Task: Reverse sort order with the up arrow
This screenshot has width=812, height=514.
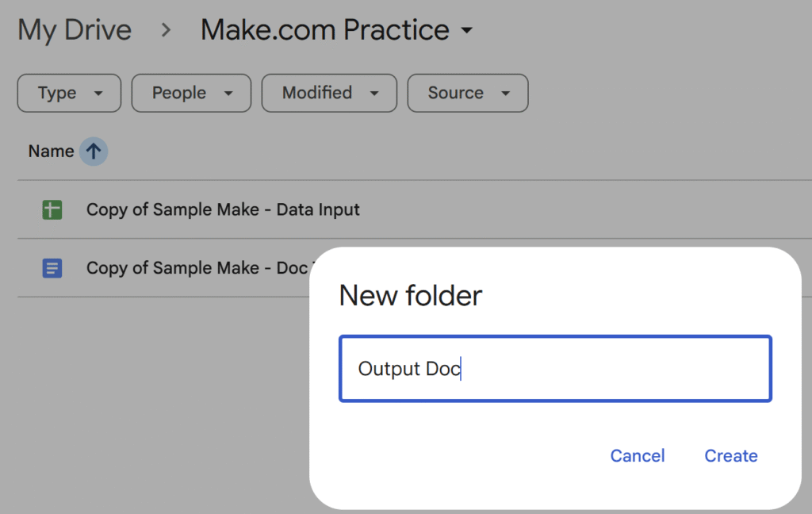Action: (94, 151)
